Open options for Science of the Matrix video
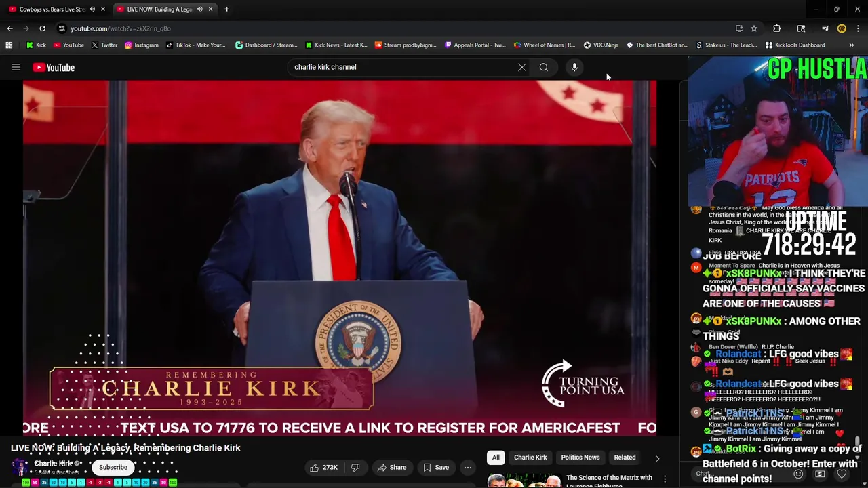 665,479
